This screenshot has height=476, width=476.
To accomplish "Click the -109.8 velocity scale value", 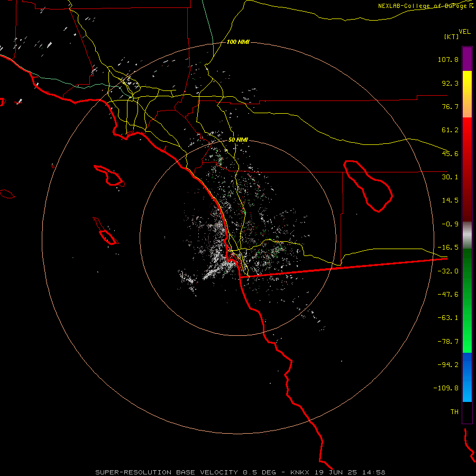I will coord(446,388).
